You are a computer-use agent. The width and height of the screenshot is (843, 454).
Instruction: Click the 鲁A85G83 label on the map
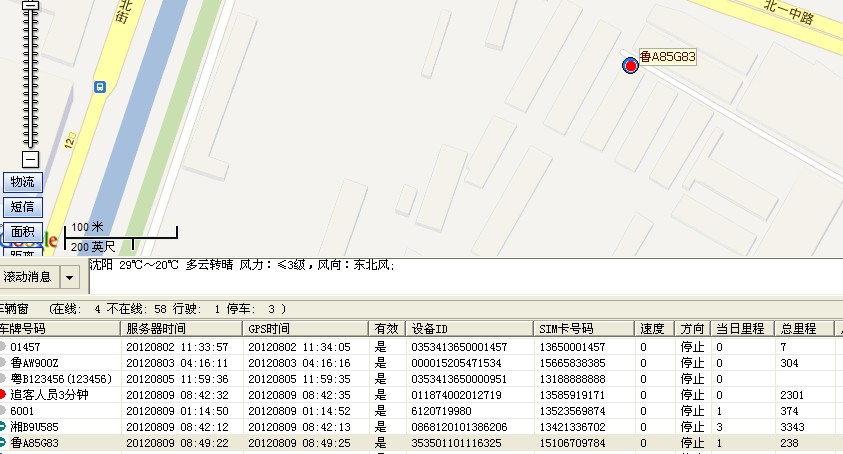pos(668,57)
